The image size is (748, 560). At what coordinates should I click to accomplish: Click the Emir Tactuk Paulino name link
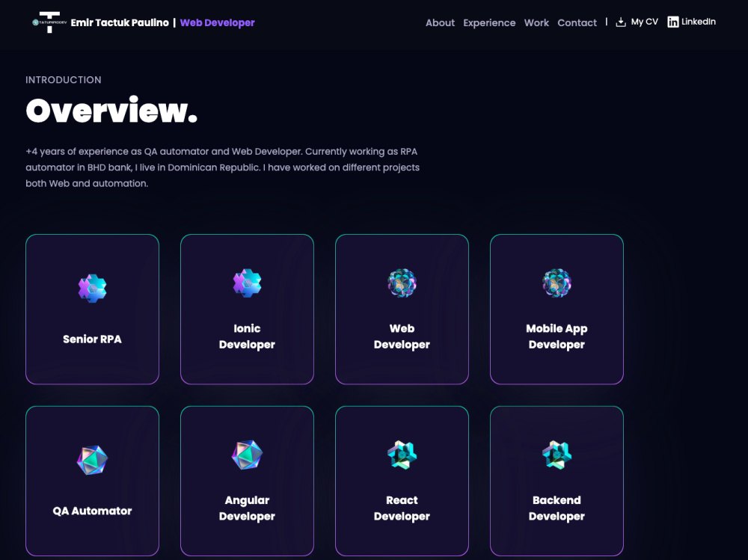click(120, 23)
